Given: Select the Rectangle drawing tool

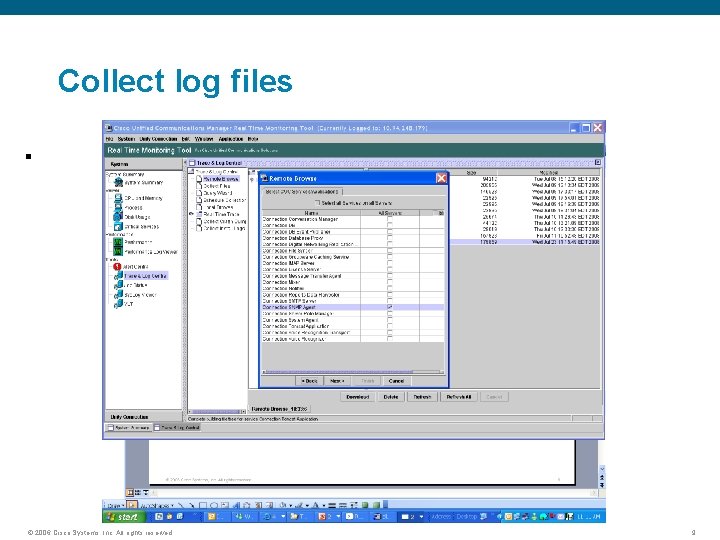Looking at the screenshot, I should point(202,505).
